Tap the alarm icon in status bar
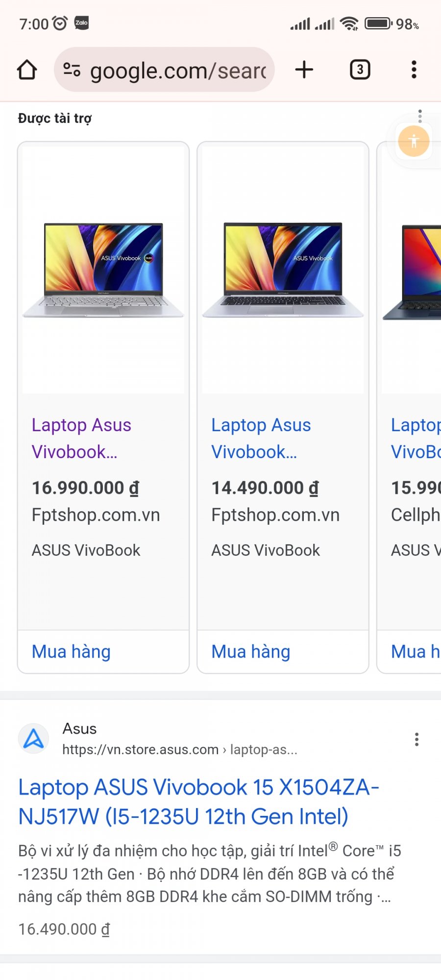 point(60,23)
